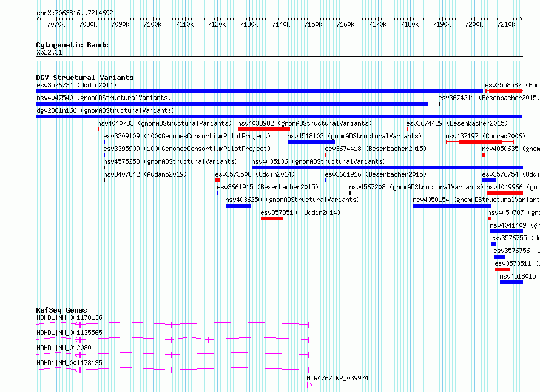The width and height of the screenshot is (540, 392).
Task: Click nsv3407842 (Audano2019) label
Action: tap(145, 174)
